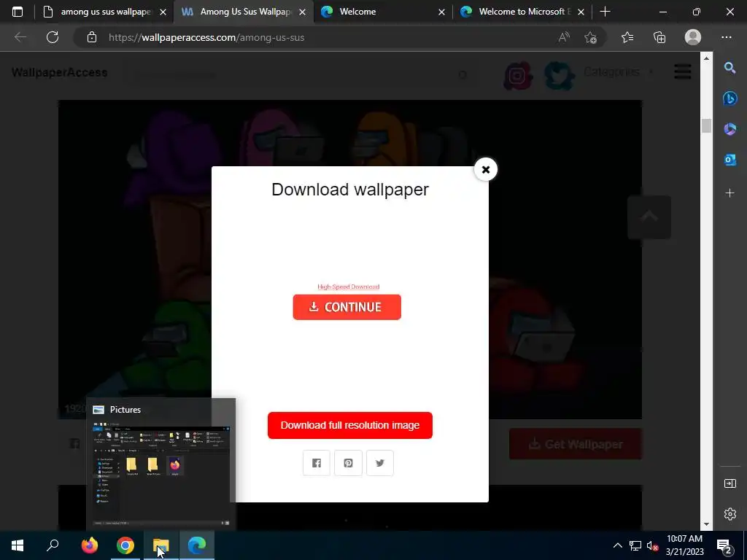Add this page to favorites star
Viewport: 747px width, 560px height.
tap(591, 37)
